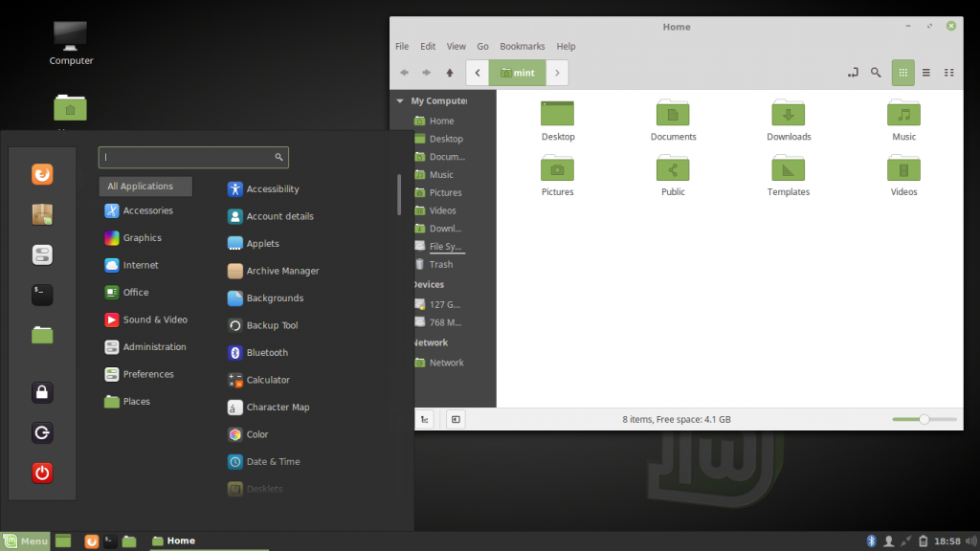Open the Terminal icon in menu sidebar
Screen dimensions: 980x551
tap(41, 295)
